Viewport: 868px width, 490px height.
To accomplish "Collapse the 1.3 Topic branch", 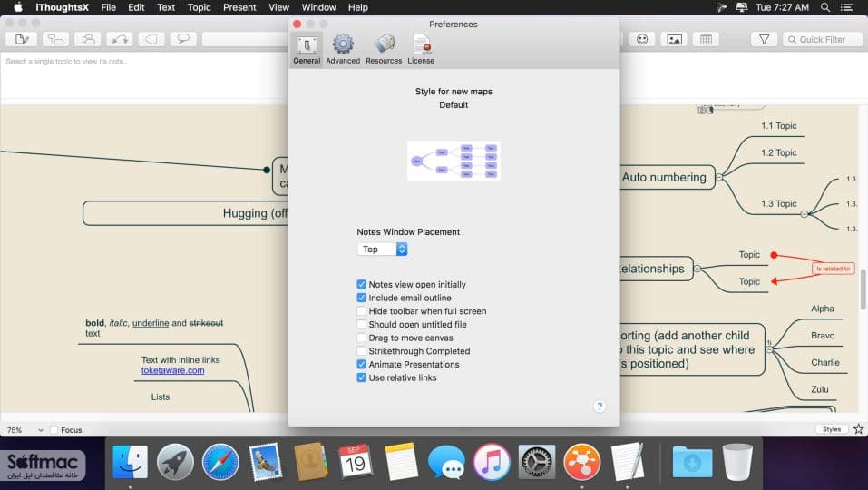I will pyautogui.click(x=805, y=214).
